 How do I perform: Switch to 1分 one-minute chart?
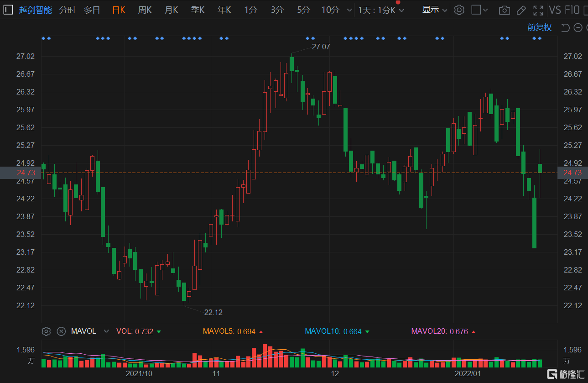250,10
